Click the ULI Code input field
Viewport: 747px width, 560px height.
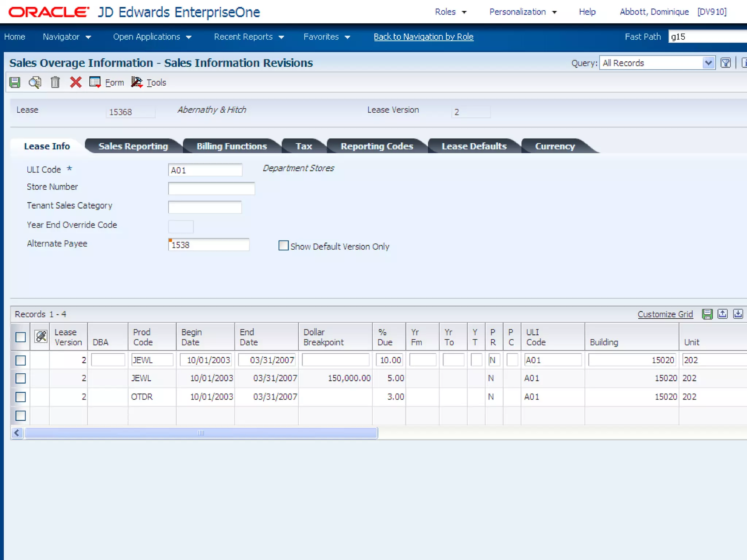pos(205,170)
